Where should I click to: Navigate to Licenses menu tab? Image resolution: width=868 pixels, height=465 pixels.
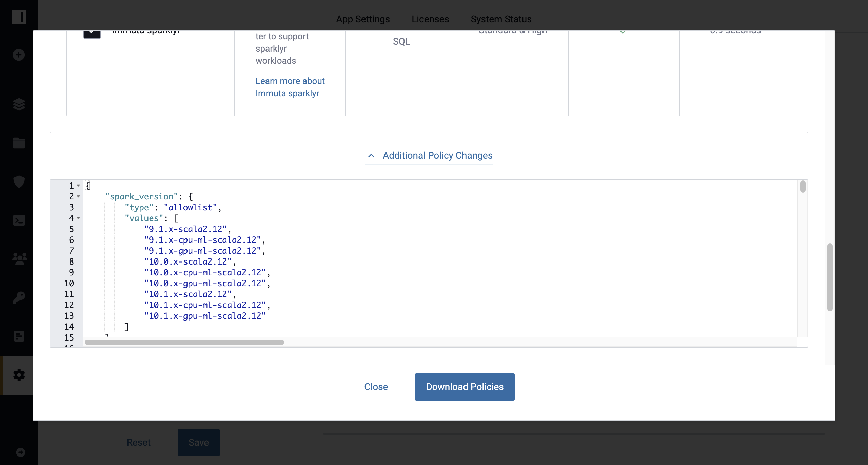point(430,18)
